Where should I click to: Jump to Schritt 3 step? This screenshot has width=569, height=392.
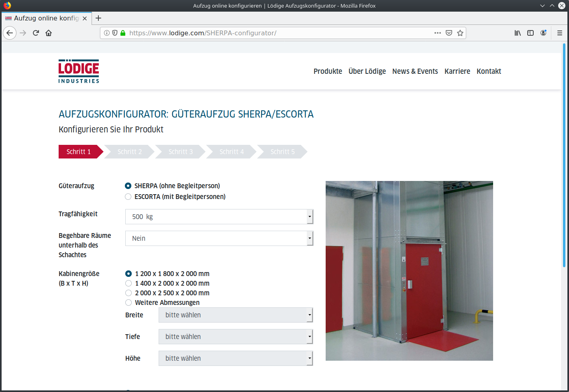(x=181, y=152)
